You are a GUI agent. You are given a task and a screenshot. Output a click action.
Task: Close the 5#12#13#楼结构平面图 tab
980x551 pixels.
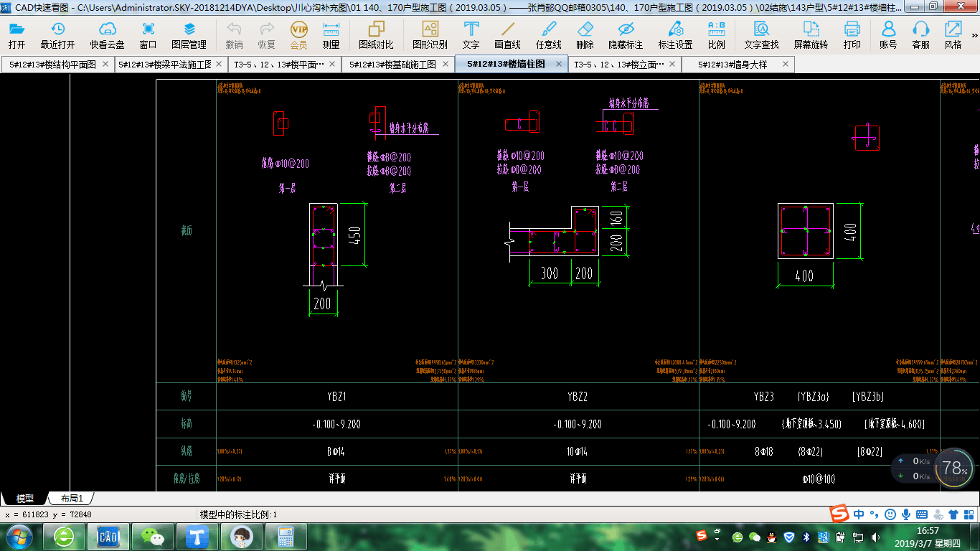[x=105, y=64]
